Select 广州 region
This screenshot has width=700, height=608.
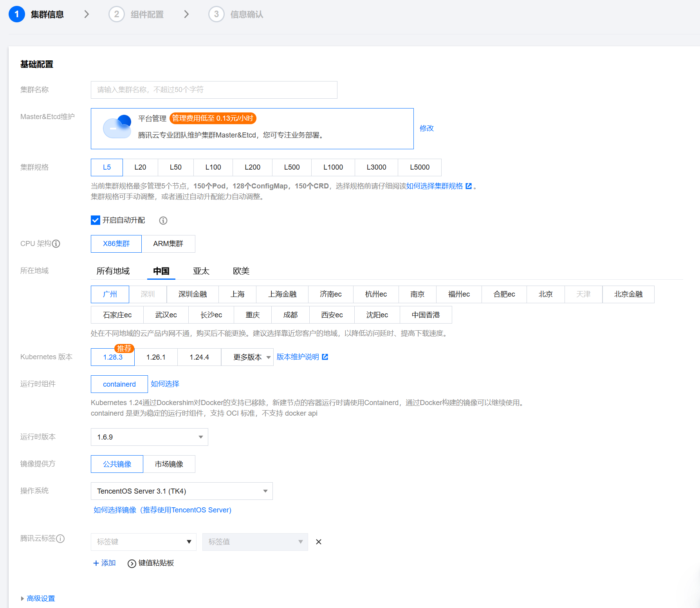pyautogui.click(x=110, y=294)
